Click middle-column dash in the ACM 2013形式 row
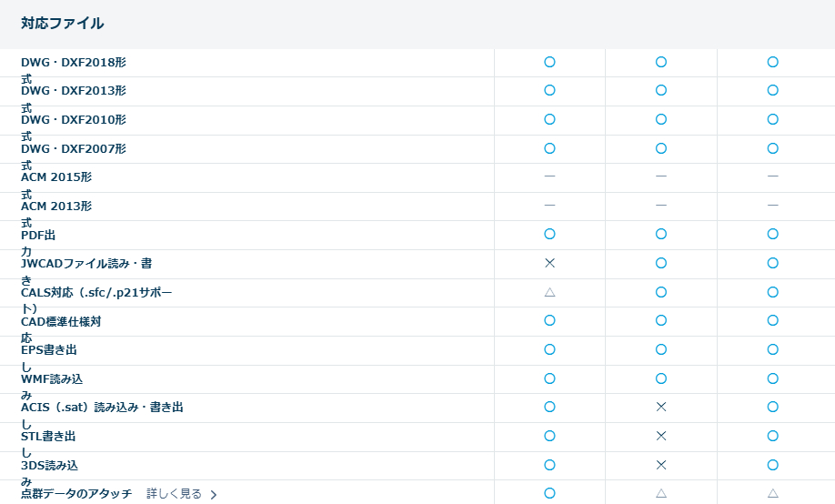This screenshot has height=504, width=835. pyautogui.click(x=661, y=206)
